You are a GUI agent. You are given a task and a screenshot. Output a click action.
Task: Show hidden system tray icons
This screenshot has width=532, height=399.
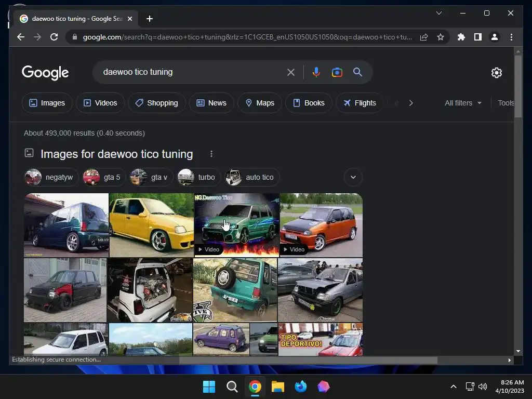[x=453, y=387]
